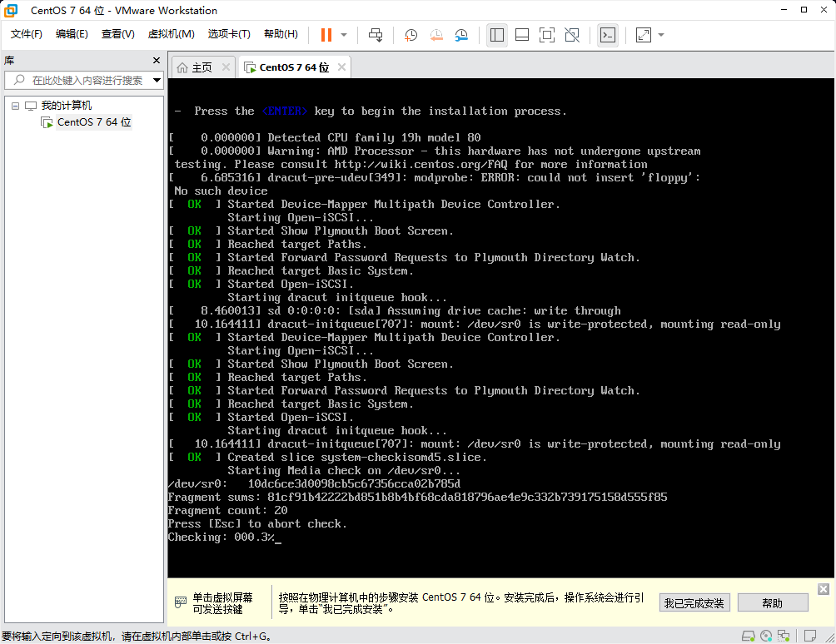Toggle the thumbnail bar view
Image resolution: width=836 pixels, height=644 pixels.
522,35
